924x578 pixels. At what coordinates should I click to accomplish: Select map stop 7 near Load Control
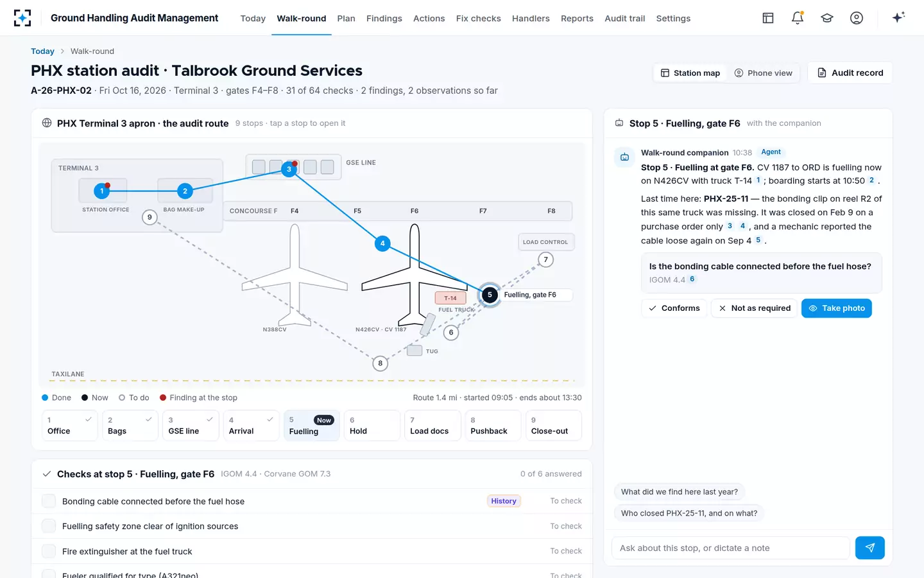click(545, 259)
